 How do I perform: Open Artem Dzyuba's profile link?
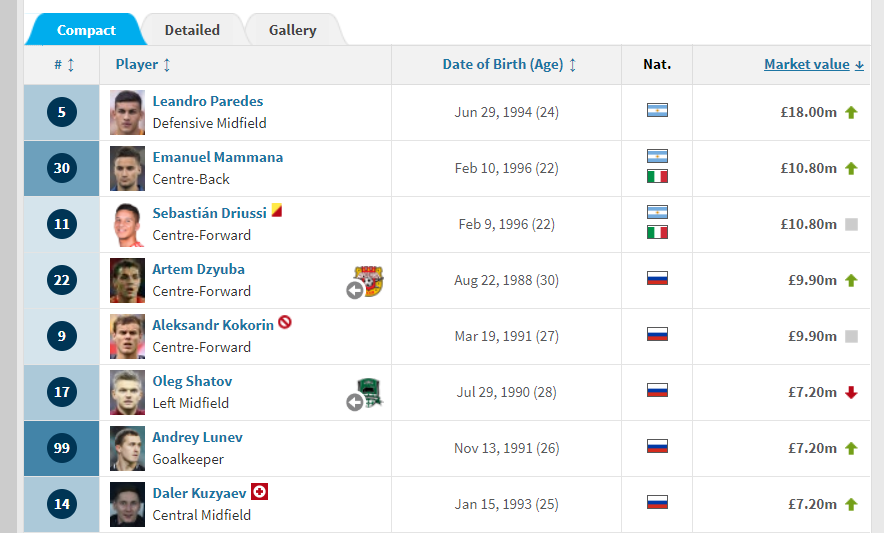198,269
